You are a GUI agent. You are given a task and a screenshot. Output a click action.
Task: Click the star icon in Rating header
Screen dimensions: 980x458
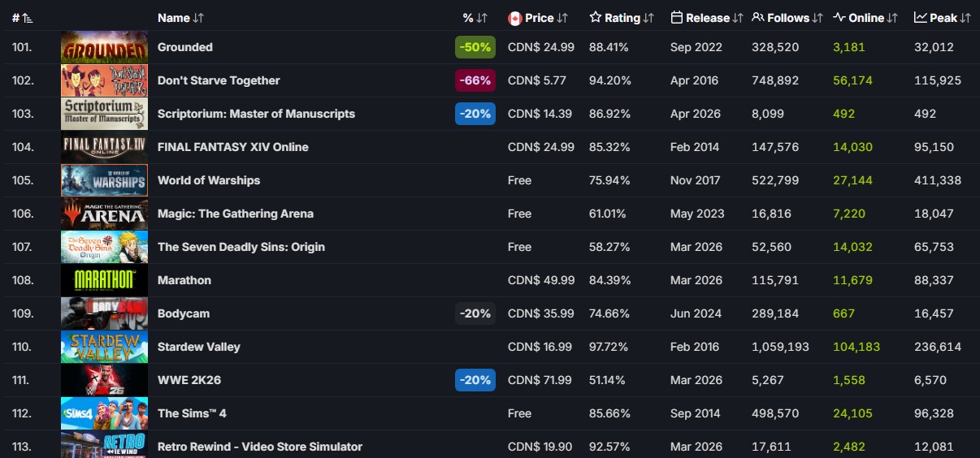(596, 17)
